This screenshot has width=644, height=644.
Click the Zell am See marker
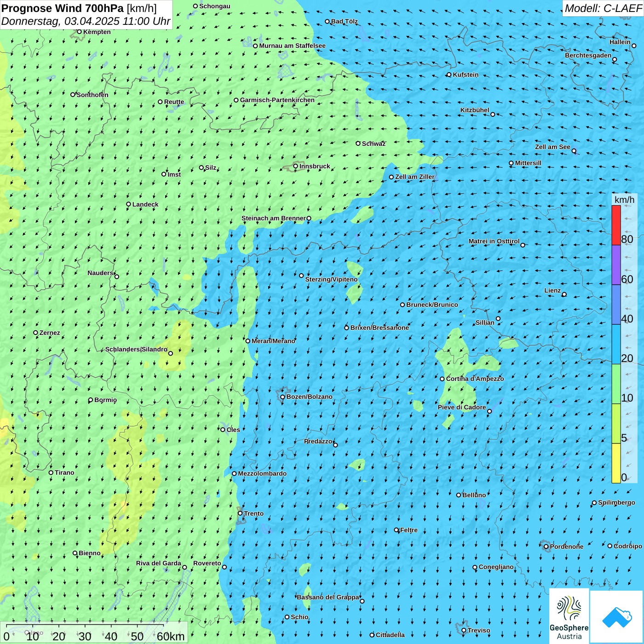pyautogui.click(x=574, y=151)
